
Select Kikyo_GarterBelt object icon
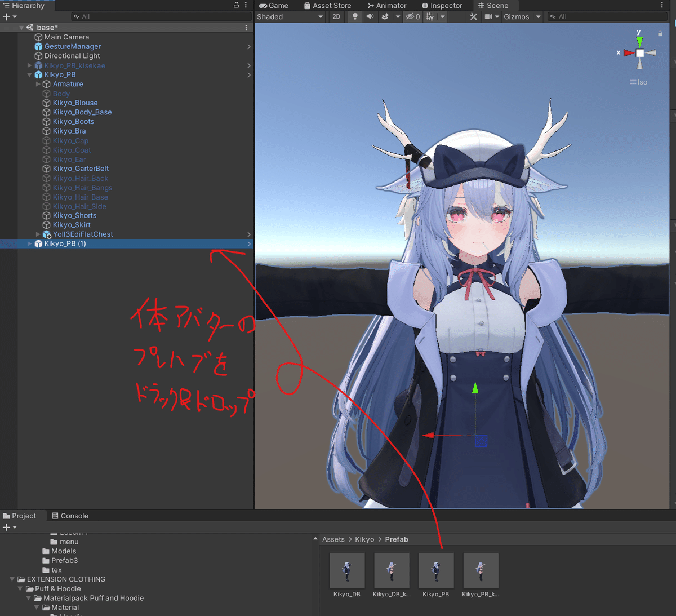click(x=47, y=169)
